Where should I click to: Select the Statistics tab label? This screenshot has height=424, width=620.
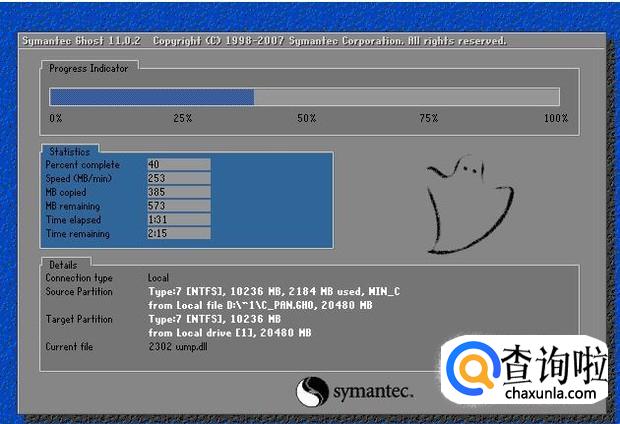pyautogui.click(x=70, y=151)
